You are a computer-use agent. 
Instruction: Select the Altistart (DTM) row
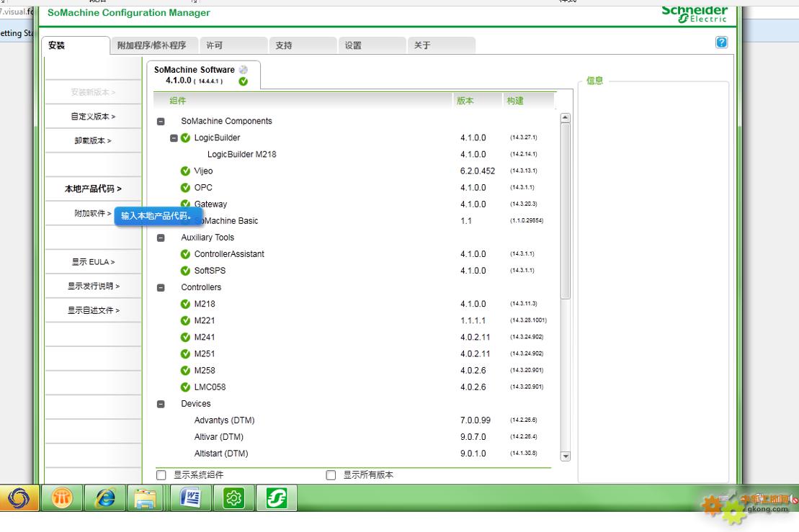354,454
